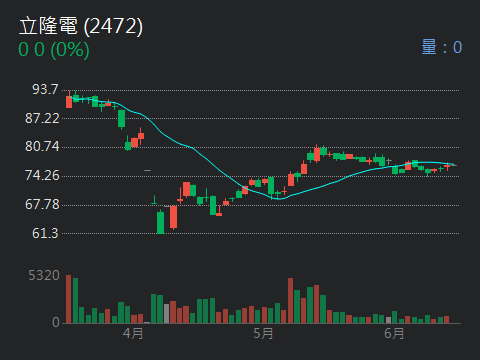
Task: Click the 6月 date axis label
Action: click(394, 333)
